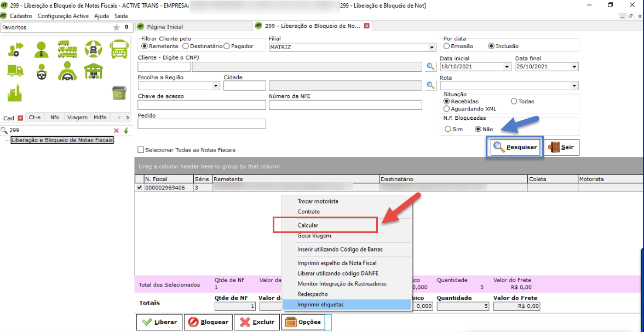
Task: Clear the menu search with the red X
Action: pos(116,131)
